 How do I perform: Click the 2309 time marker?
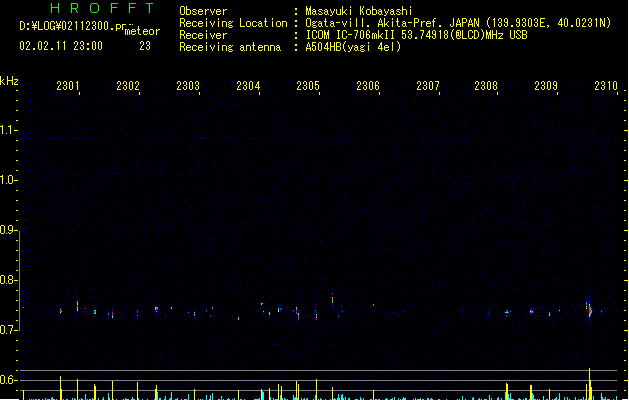click(x=546, y=86)
